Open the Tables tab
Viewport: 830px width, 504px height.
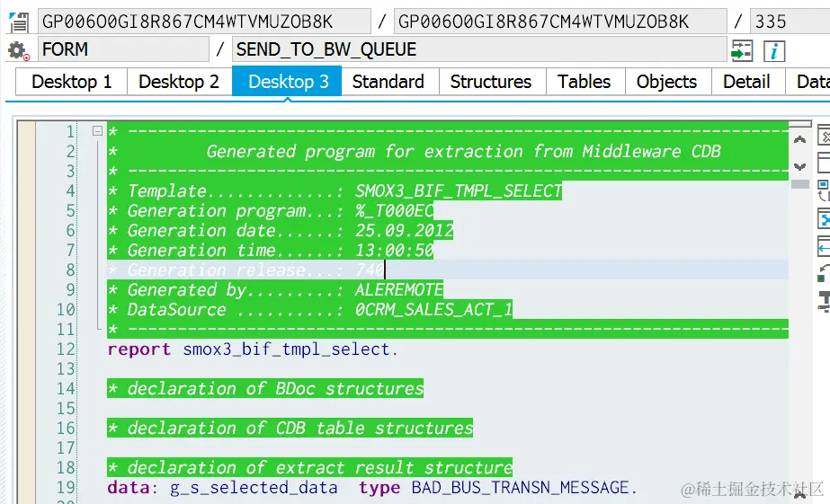pyautogui.click(x=584, y=82)
